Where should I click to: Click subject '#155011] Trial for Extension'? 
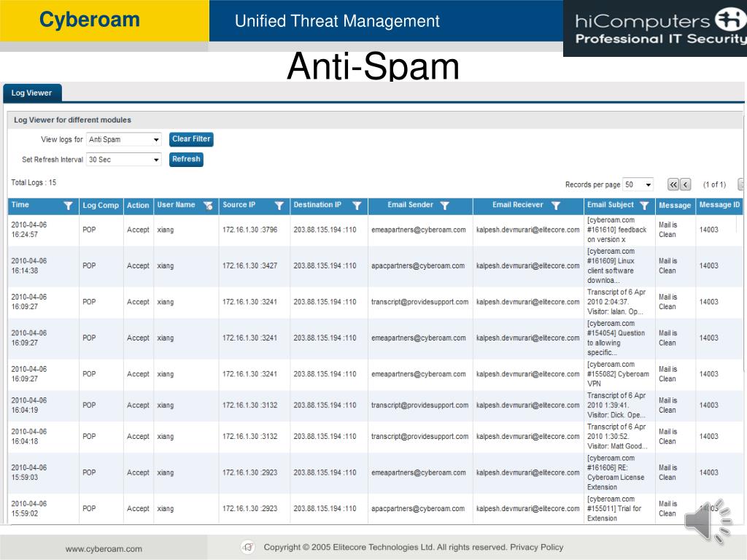click(x=614, y=508)
